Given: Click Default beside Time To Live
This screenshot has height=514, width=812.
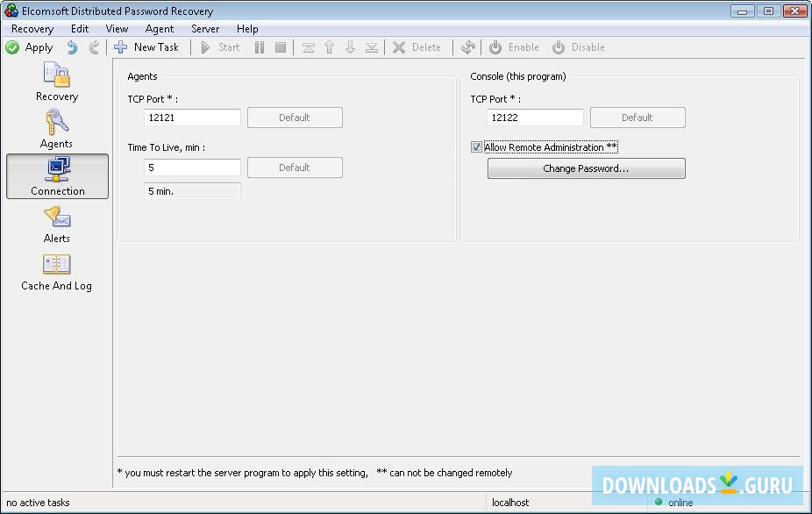Looking at the screenshot, I should point(295,168).
